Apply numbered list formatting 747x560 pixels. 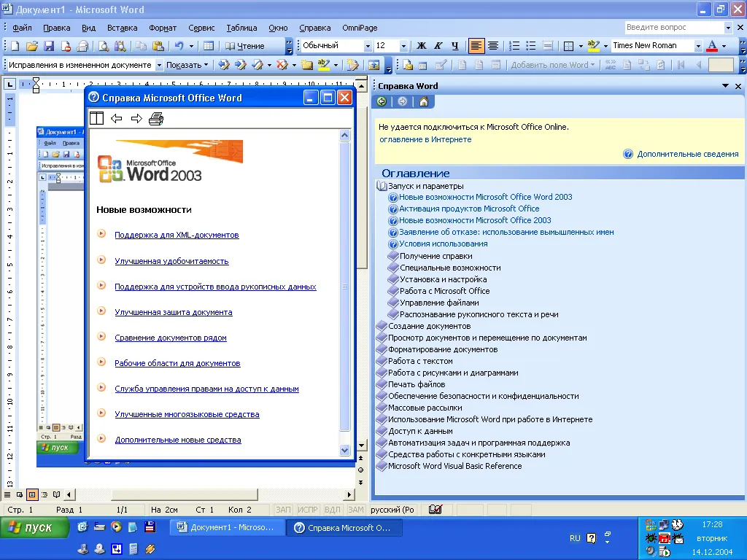point(514,46)
